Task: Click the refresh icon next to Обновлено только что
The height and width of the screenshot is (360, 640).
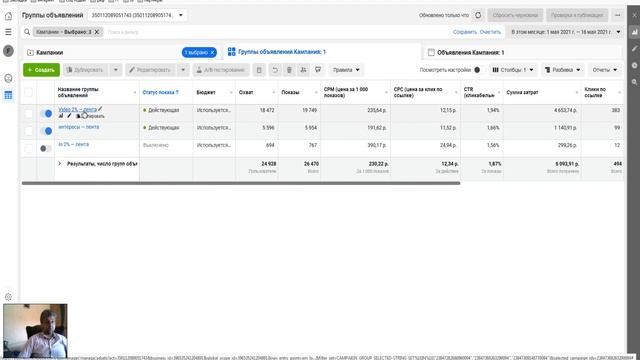Action: coord(478,15)
